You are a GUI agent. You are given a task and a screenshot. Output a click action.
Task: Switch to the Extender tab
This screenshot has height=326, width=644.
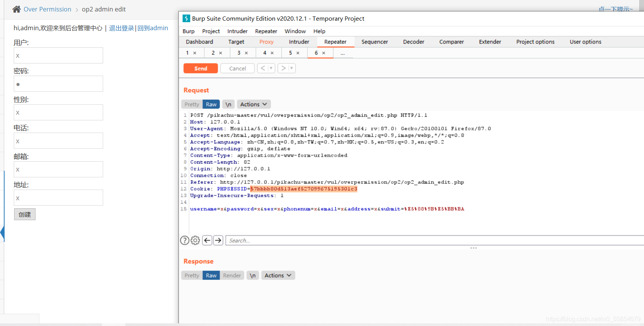pos(490,42)
